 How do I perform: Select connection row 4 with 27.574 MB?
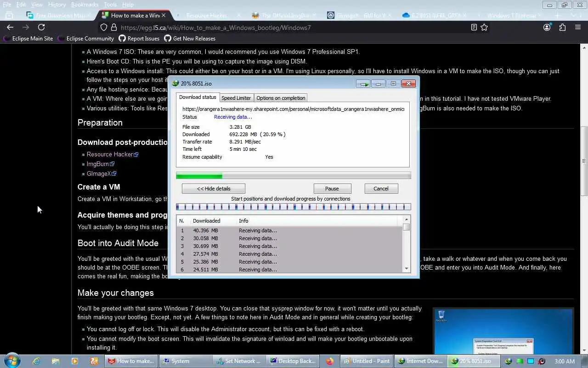(289, 254)
